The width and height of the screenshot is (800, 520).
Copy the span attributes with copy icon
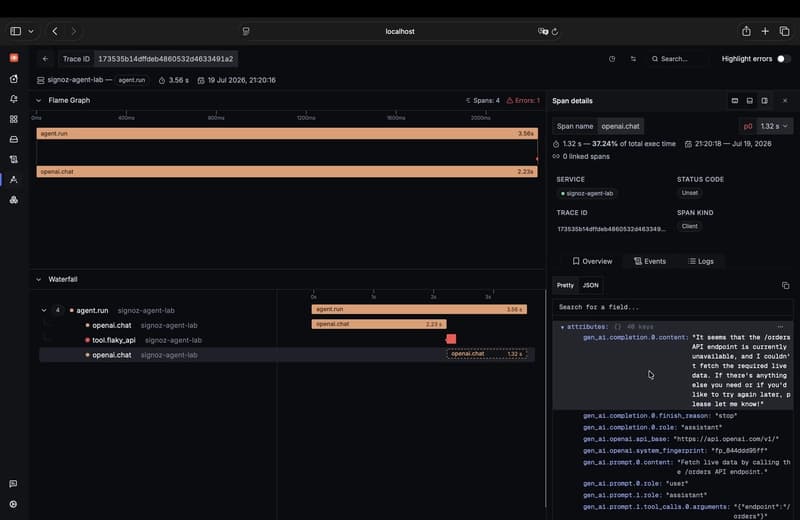tap(786, 285)
